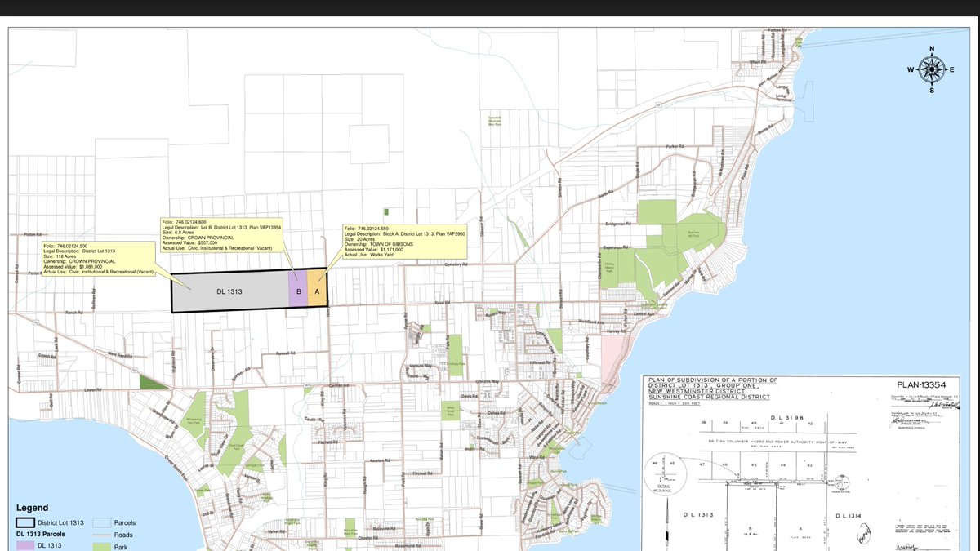This screenshot has height=551, width=980.
Task: Expand the DL 1313 Parcels legend section
Action: point(41,534)
